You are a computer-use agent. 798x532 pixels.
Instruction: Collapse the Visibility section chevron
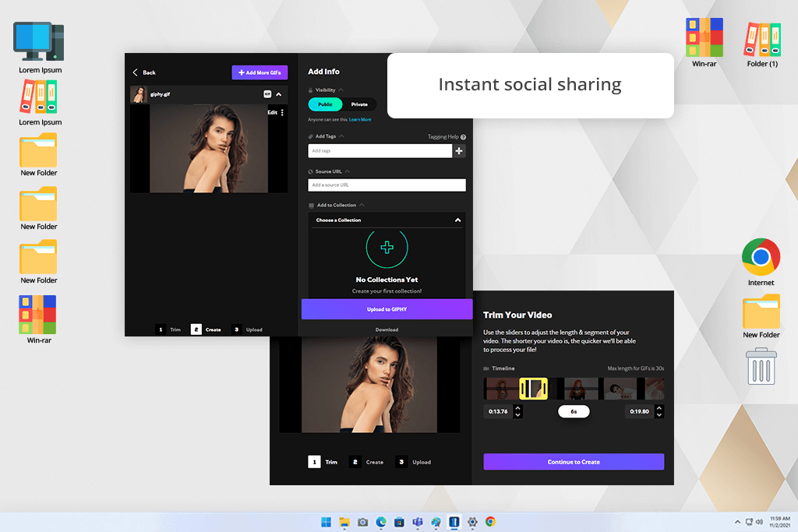pyautogui.click(x=341, y=90)
